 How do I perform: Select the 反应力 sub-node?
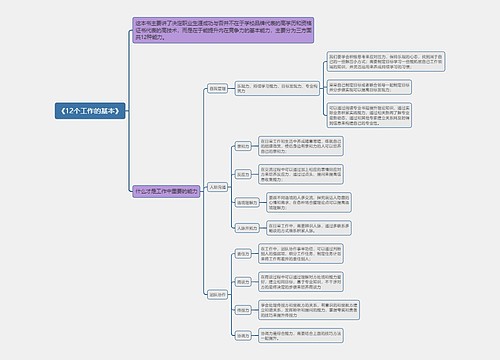(243, 174)
